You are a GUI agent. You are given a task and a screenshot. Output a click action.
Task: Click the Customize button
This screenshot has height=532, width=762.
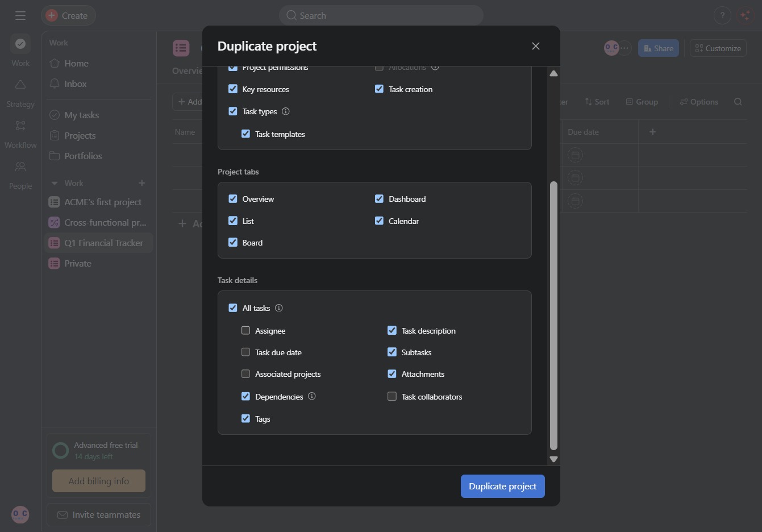[718, 48]
